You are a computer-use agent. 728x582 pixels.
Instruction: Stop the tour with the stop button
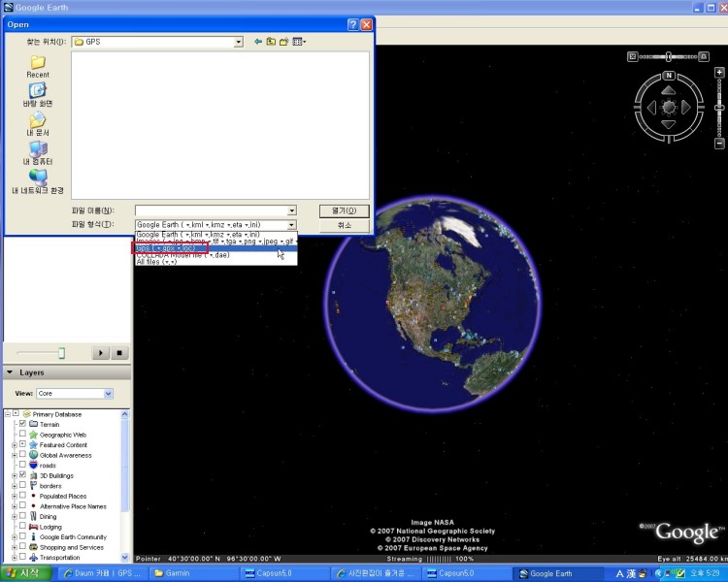pyautogui.click(x=119, y=353)
